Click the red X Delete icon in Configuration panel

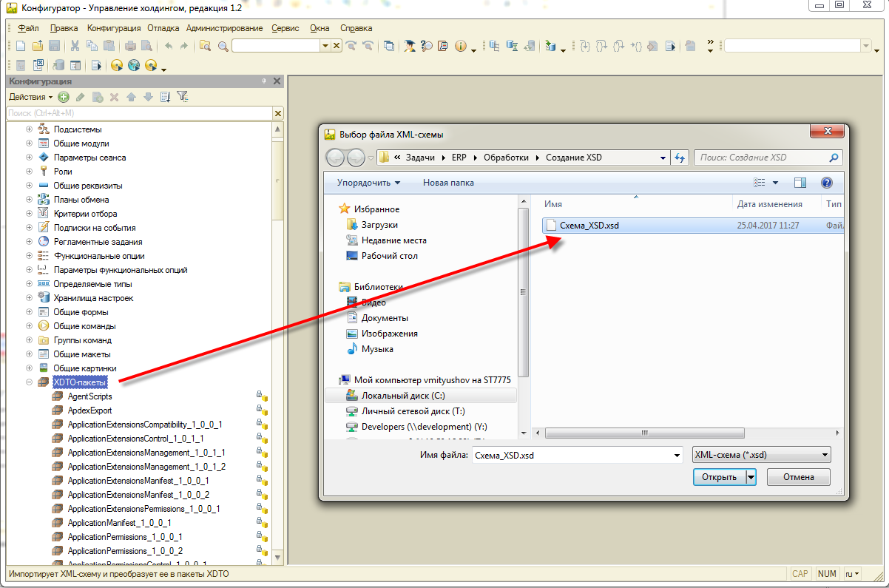tap(114, 97)
